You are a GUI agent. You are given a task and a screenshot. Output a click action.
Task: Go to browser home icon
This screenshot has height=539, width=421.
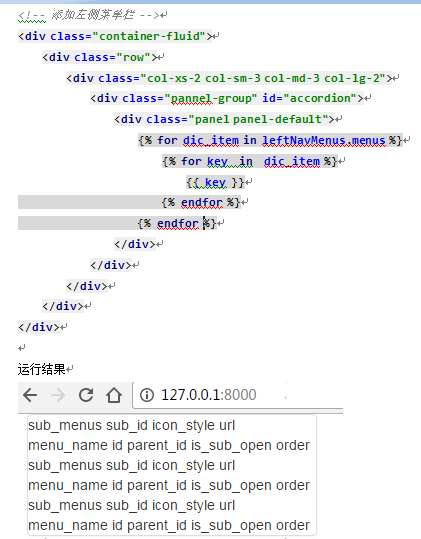pos(114,395)
